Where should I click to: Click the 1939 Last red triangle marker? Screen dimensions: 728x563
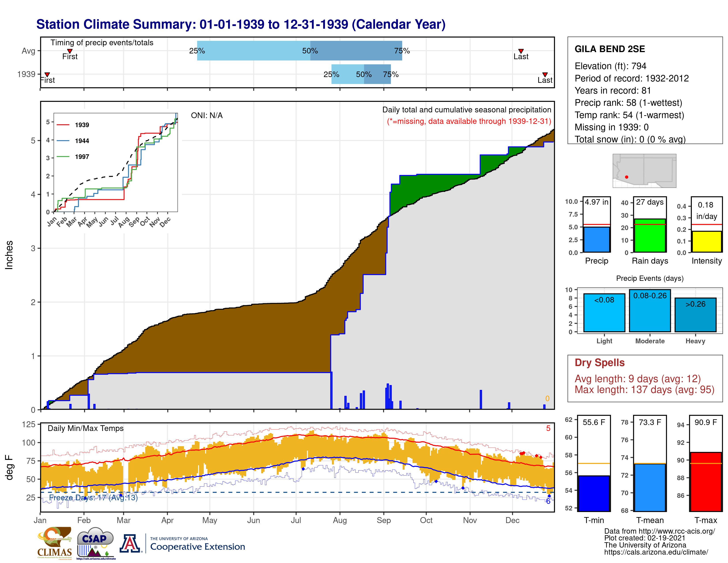tap(545, 74)
